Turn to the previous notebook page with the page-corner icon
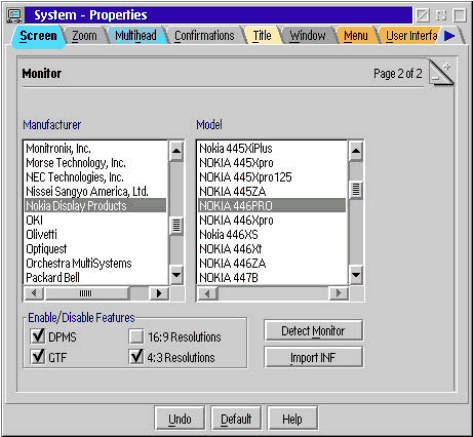The width and height of the screenshot is (473, 437). pos(436,78)
